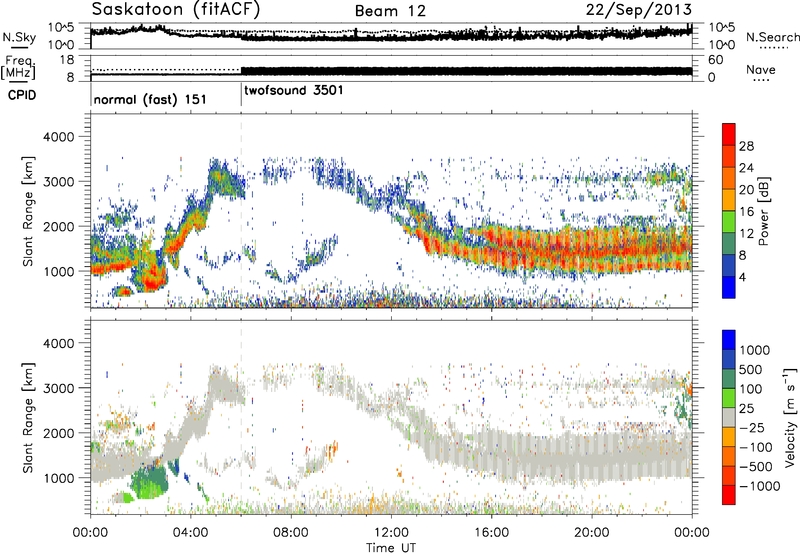The width and height of the screenshot is (800, 554).
Task: Click the 'Power [dB]' colorbar label
Action: tap(763, 211)
